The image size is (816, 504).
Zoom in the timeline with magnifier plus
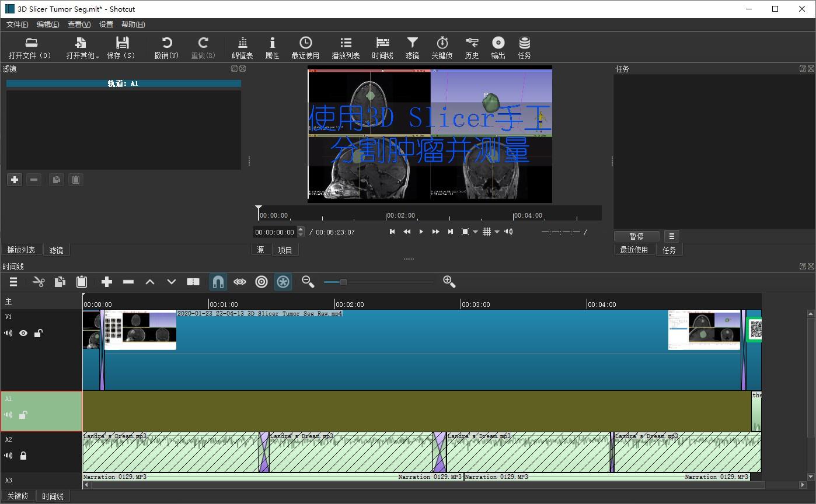click(449, 282)
